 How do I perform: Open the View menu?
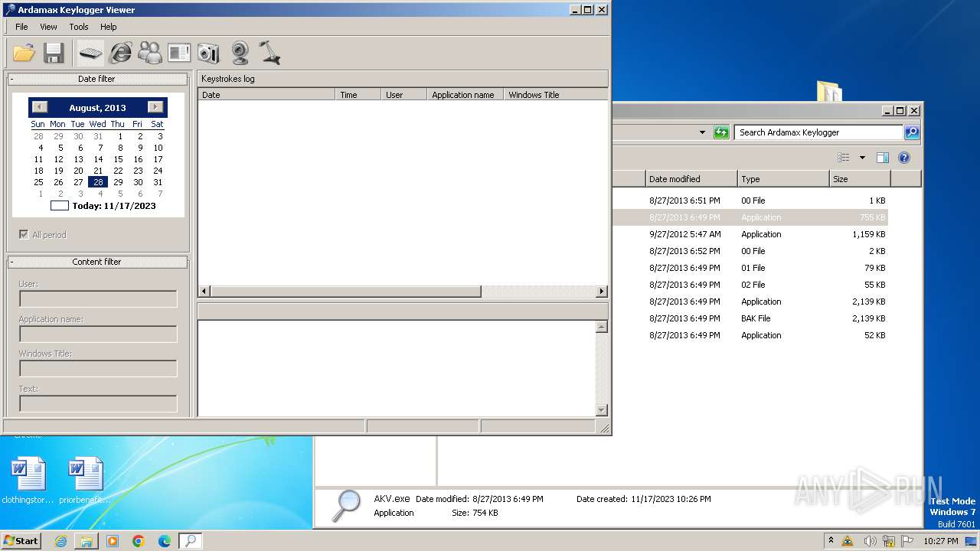pos(48,27)
